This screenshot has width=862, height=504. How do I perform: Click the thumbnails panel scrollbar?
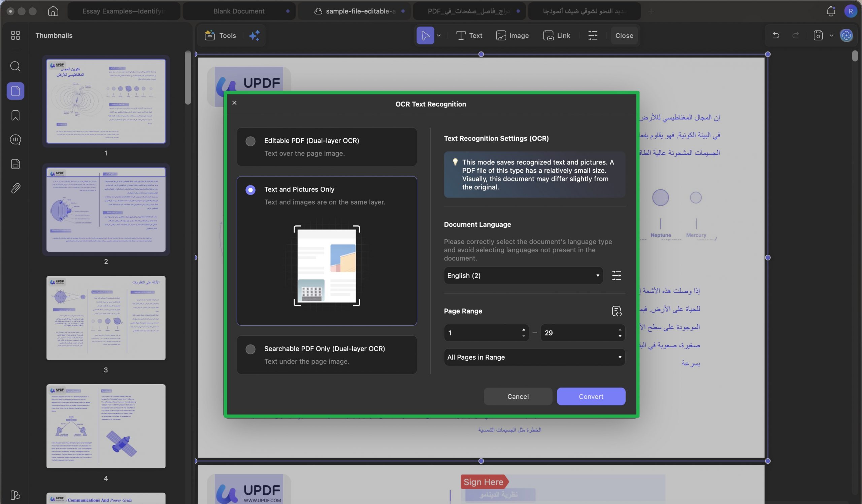(x=188, y=78)
